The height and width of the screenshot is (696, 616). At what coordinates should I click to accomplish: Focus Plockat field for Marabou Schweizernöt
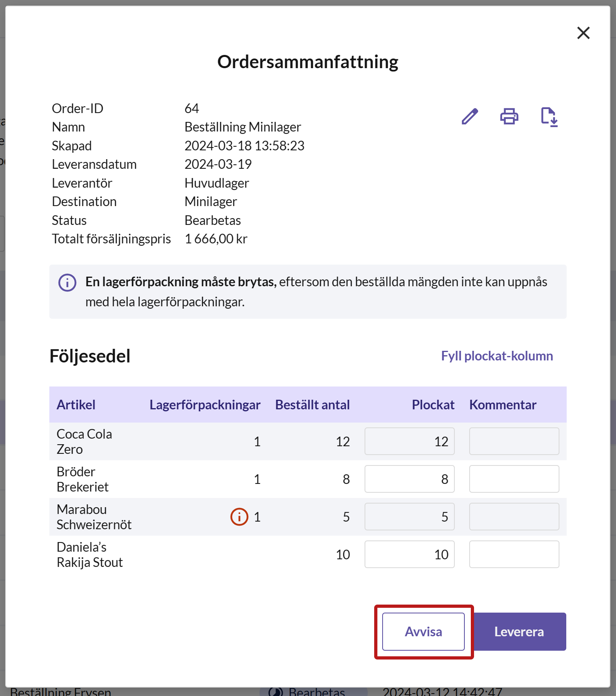(409, 516)
